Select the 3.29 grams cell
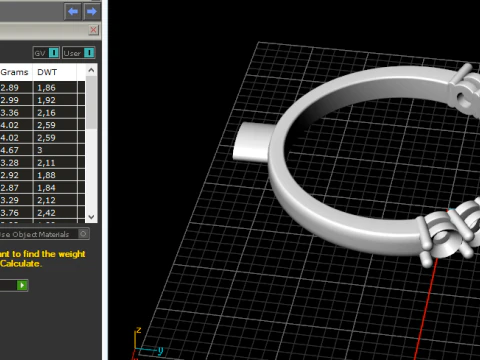The width and height of the screenshot is (480, 360). (x=16, y=200)
